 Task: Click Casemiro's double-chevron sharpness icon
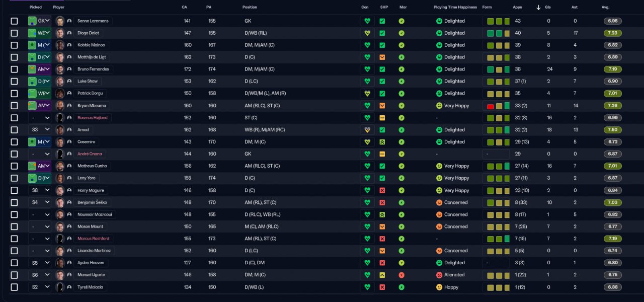(382, 142)
